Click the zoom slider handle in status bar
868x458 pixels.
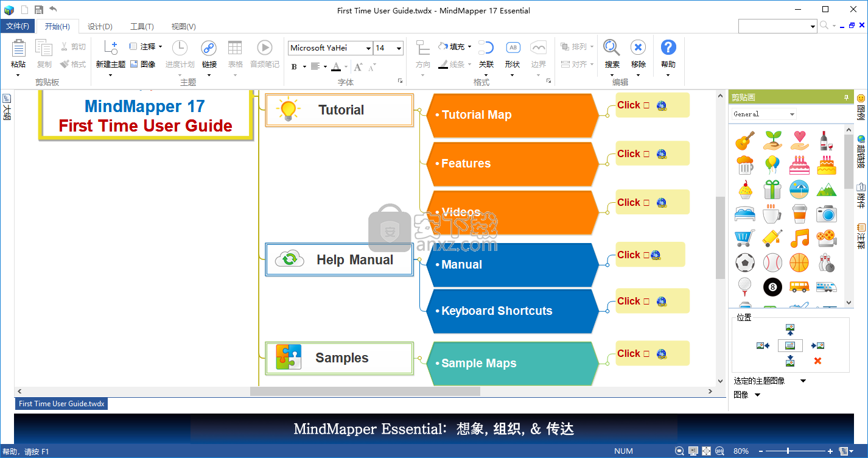788,451
